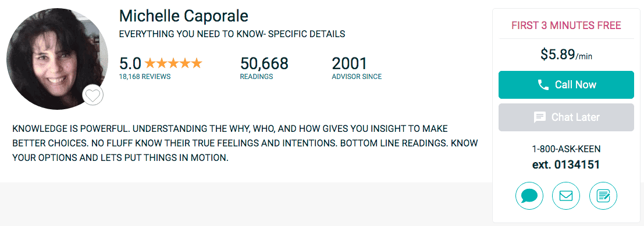Click the envelope mail icon
The image size is (644, 226).
566,196
